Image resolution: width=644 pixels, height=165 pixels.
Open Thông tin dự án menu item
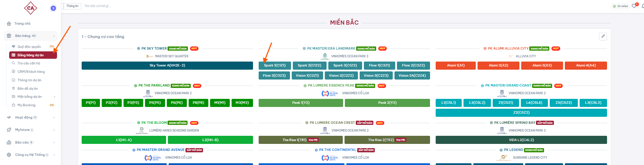30,80
